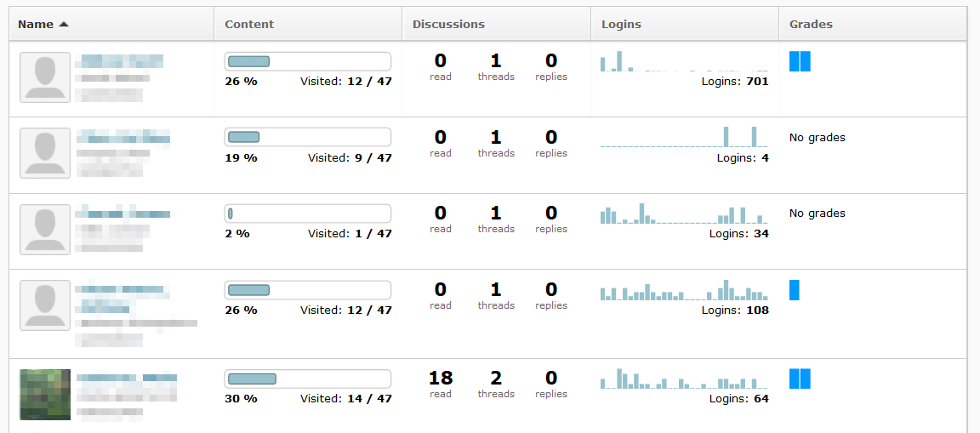Viewport: 980px width, 433px height.
Task: Click the blue grade bars for the 64-logins user
Action: coord(800,379)
